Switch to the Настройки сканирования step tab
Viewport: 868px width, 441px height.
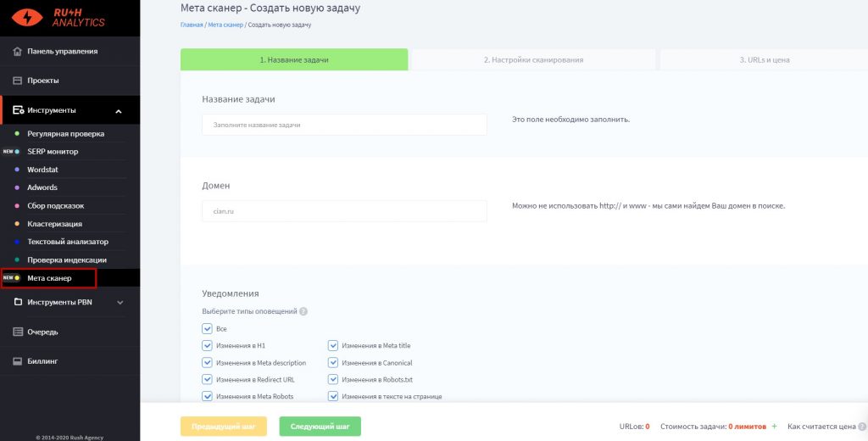533,60
